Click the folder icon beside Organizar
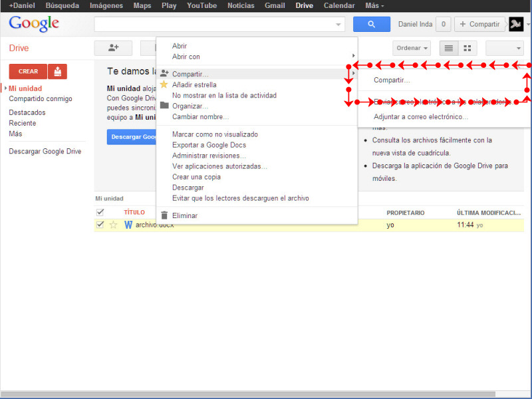532x399 pixels. (x=164, y=105)
